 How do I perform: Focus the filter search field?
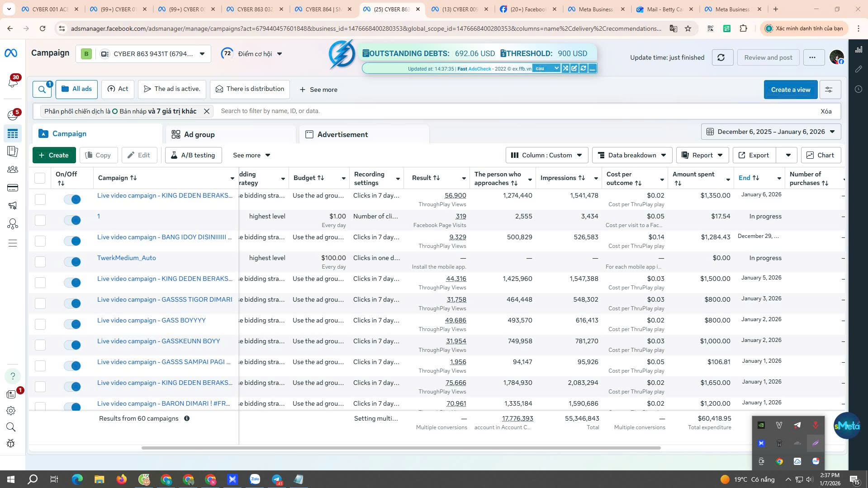(516, 111)
